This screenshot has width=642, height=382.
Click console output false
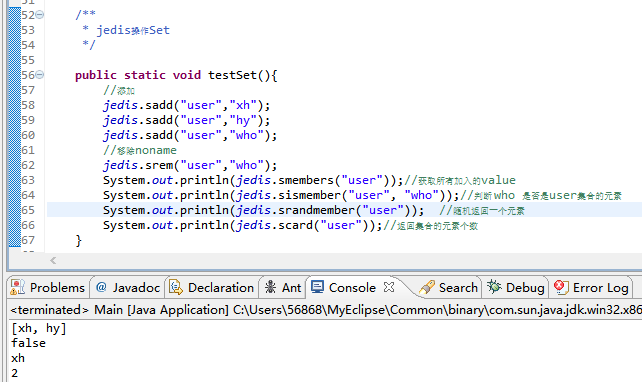(x=29, y=343)
